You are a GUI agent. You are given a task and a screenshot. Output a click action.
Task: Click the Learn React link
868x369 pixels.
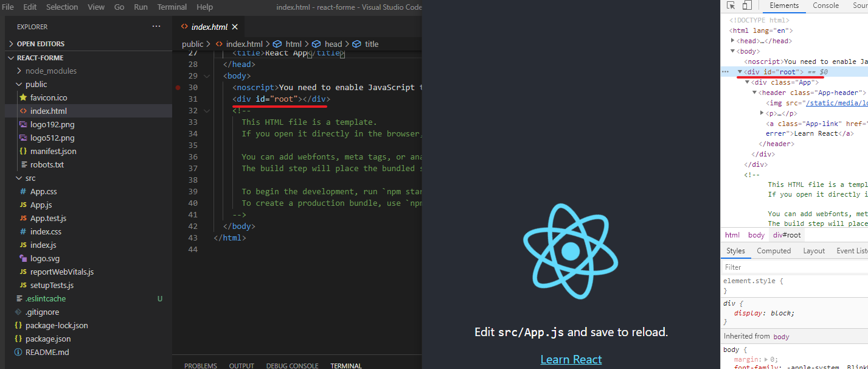571,359
